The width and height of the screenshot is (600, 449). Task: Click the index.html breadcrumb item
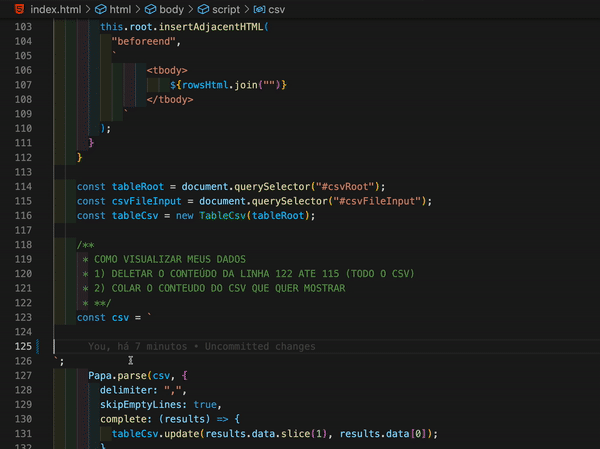(x=56, y=10)
